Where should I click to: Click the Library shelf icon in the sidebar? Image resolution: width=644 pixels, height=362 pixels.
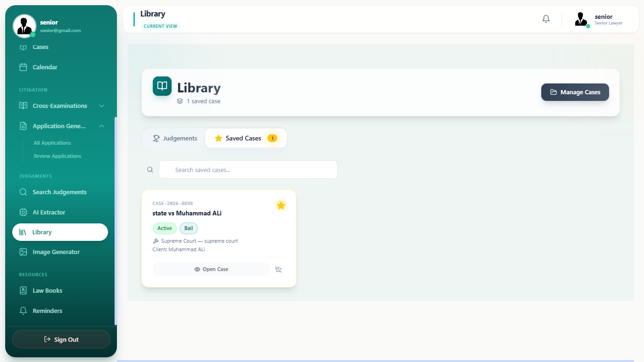click(x=23, y=232)
